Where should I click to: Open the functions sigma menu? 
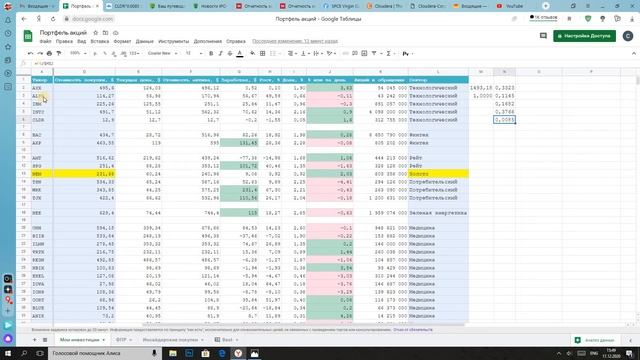click(389, 53)
